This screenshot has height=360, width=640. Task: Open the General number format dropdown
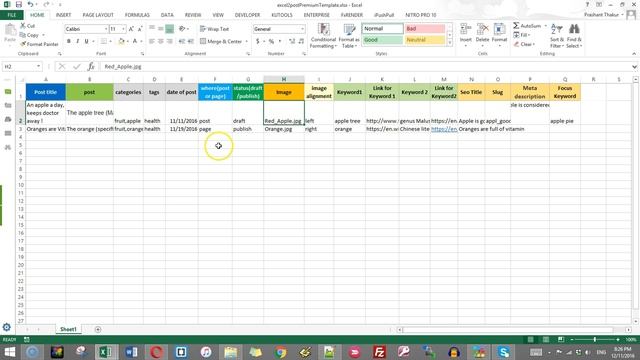coord(302,29)
